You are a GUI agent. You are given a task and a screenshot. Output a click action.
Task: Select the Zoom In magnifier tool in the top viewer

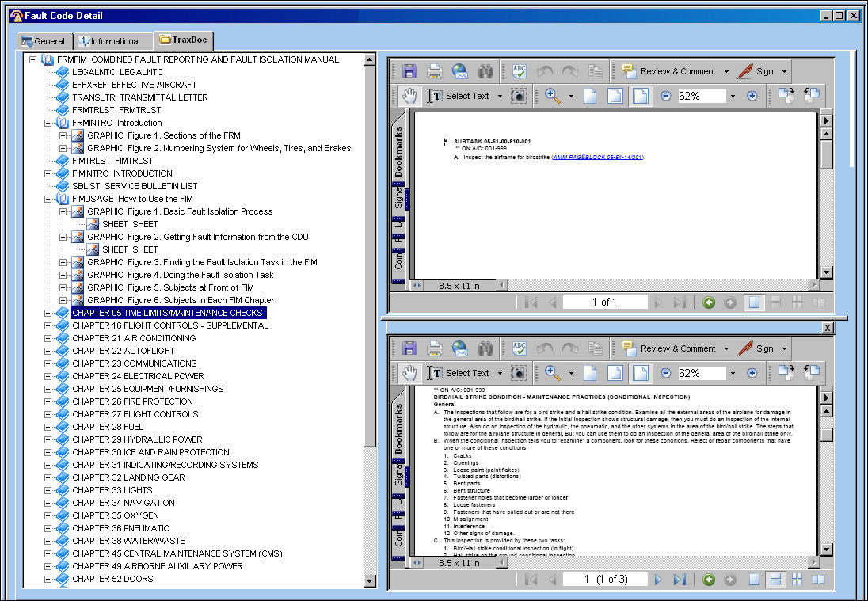point(552,96)
